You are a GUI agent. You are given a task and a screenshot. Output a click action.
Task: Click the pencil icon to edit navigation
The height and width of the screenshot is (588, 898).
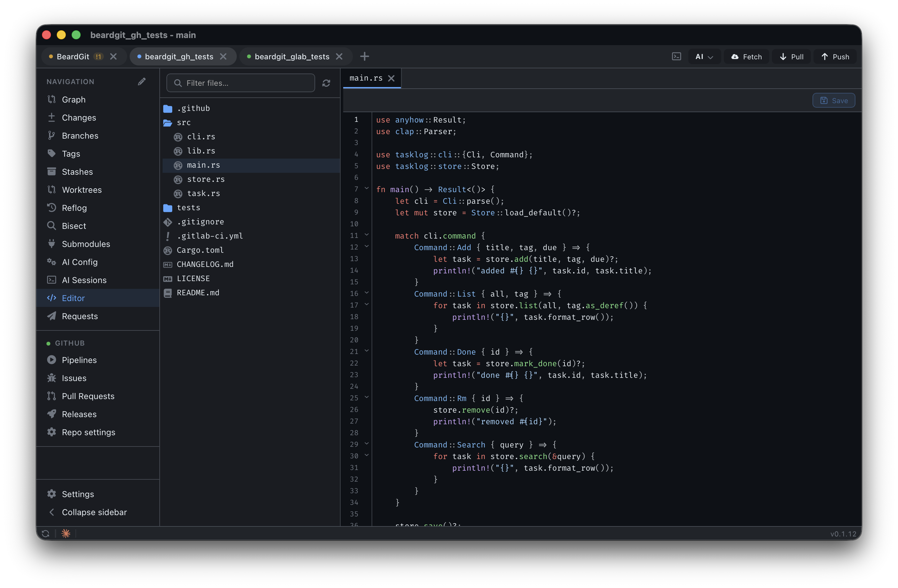tap(142, 82)
